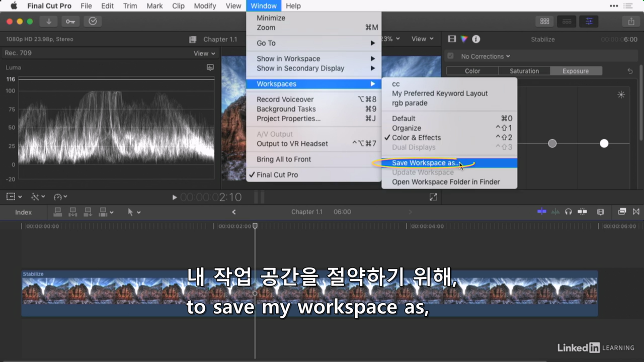644x362 pixels.
Task: Enable the color correction checkbox
Action: 451,56
